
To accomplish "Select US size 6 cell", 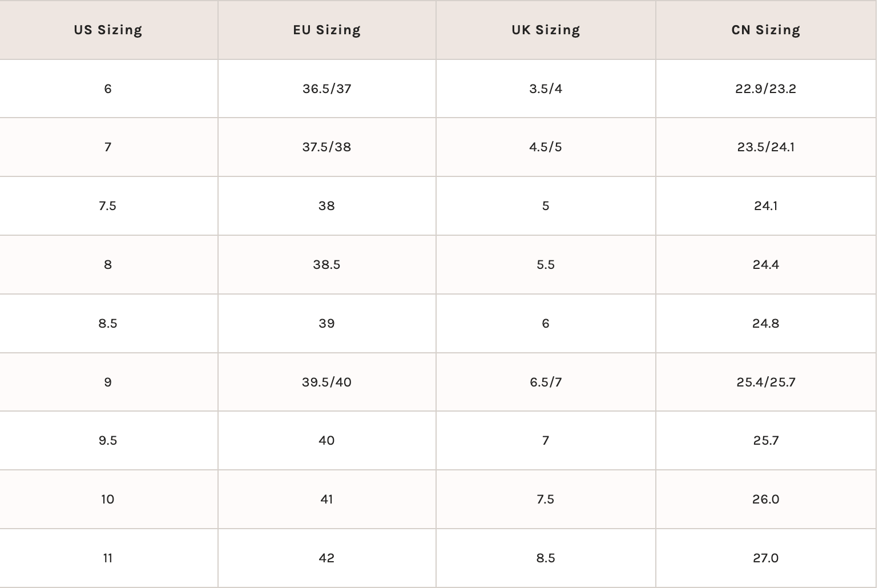I will click(108, 88).
